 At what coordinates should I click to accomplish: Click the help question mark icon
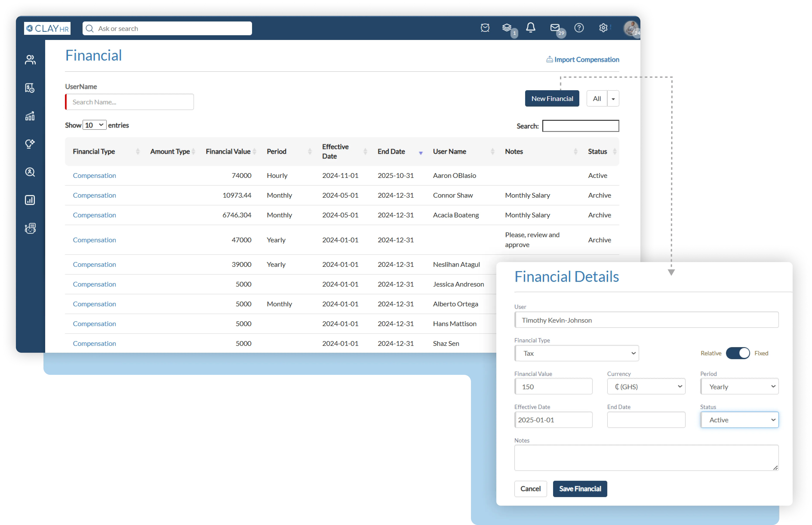(579, 28)
